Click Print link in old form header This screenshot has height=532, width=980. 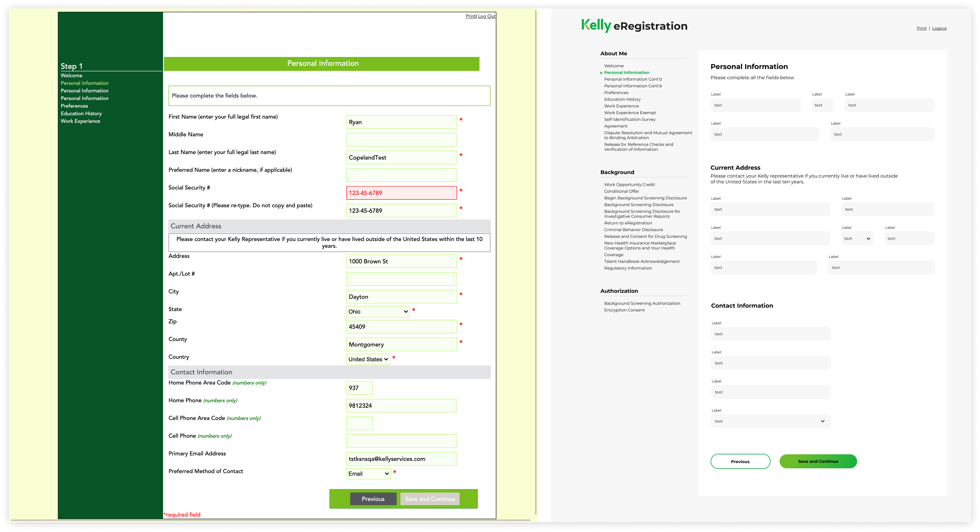click(471, 16)
